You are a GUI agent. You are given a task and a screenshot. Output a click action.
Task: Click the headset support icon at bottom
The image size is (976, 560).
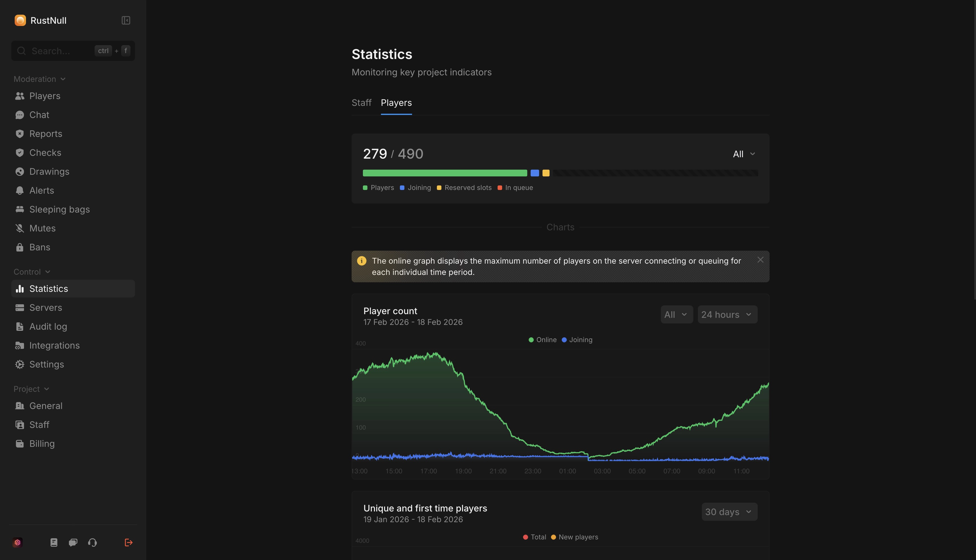point(92,542)
